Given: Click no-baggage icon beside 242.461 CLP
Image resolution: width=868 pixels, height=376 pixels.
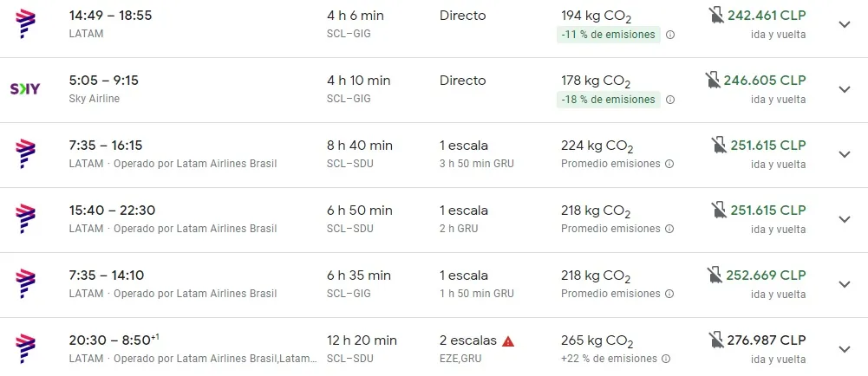Looking at the screenshot, I should tap(716, 15).
